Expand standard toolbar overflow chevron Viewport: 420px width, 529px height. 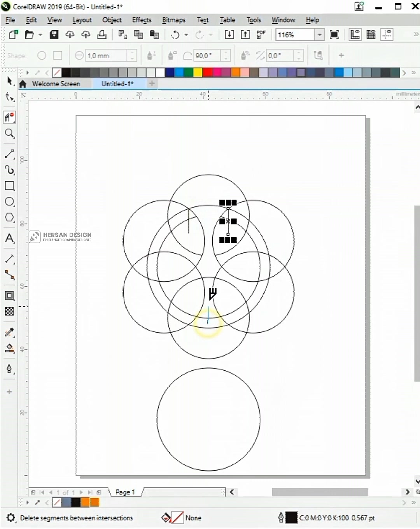pyautogui.click(x=416, y=34)
